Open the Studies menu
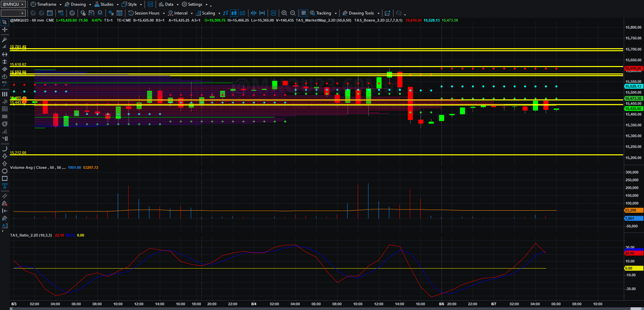Viewport: 644px width, 310px height. (106, 4)
